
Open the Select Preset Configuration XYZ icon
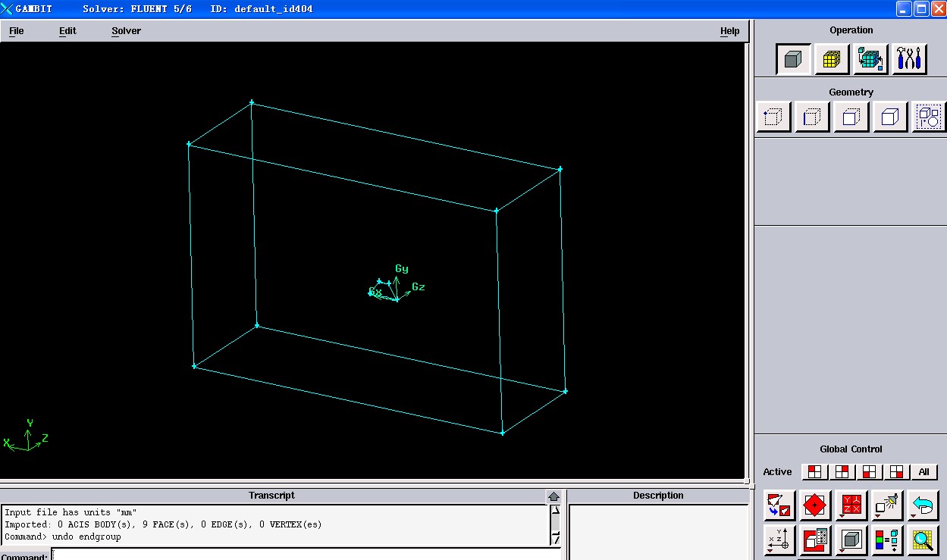[x=851, y=505]
